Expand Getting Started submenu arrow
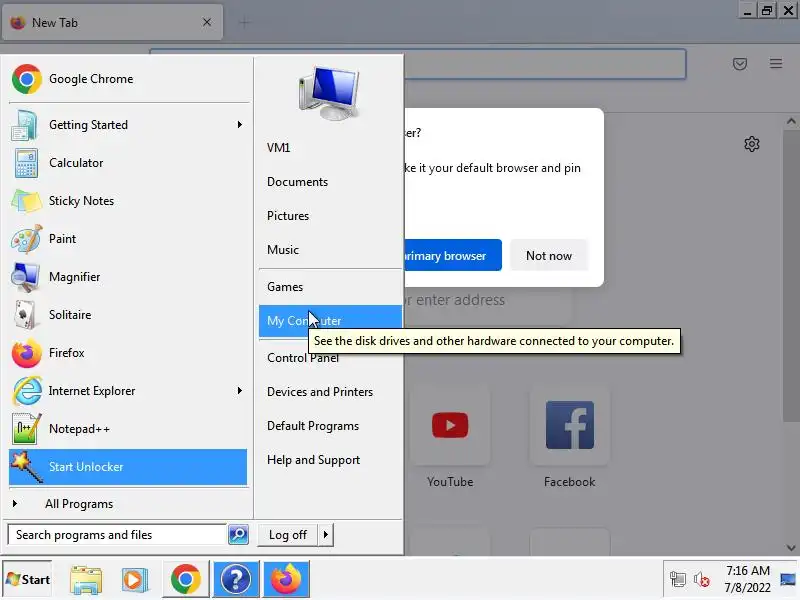Image resolution: width=800 pixels, height=600 pixels. click(x=240, y=125)
